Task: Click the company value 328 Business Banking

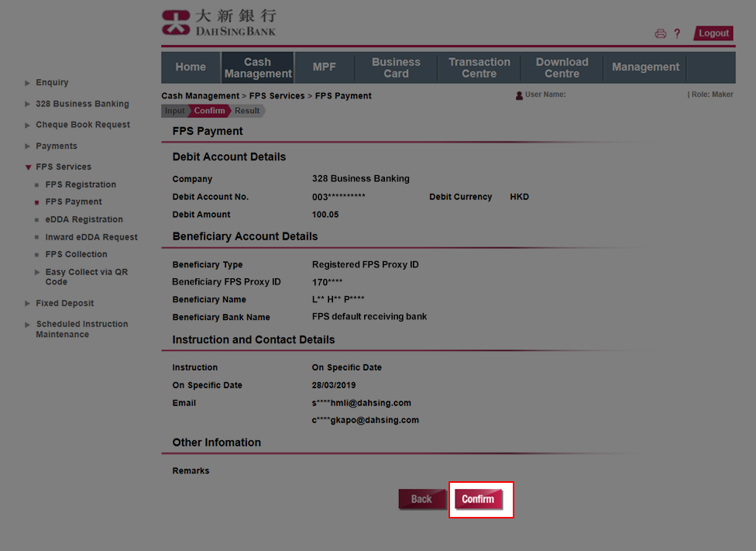Action: [361, 179]
